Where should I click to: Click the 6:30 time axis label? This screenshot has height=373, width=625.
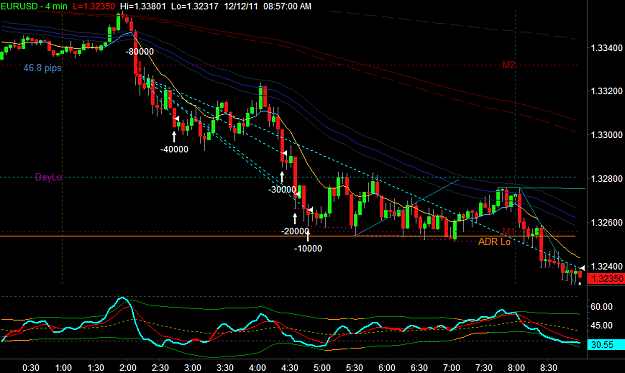click(419, 367)
